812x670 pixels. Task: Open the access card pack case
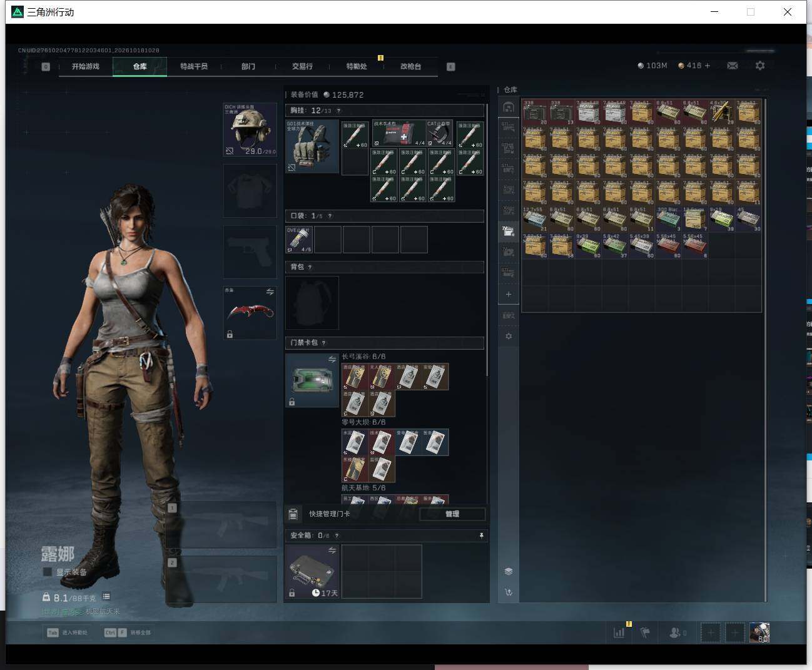click(312, 380)
